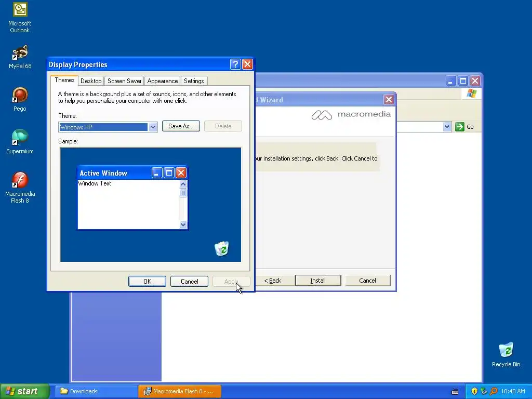The image size is (532, 399).
Task: Click Save As button for theme
Action: [x=181, y=126]
